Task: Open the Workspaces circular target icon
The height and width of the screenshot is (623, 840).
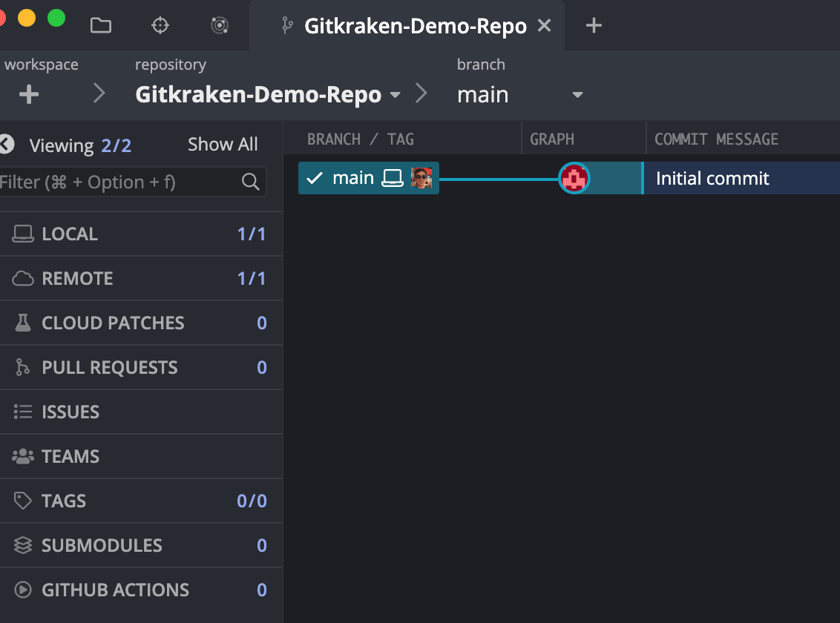Action: 220,25
